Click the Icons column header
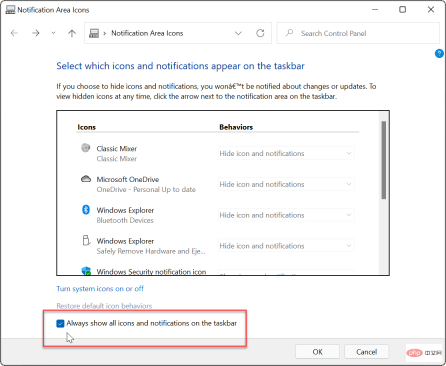 coord(86,127)
